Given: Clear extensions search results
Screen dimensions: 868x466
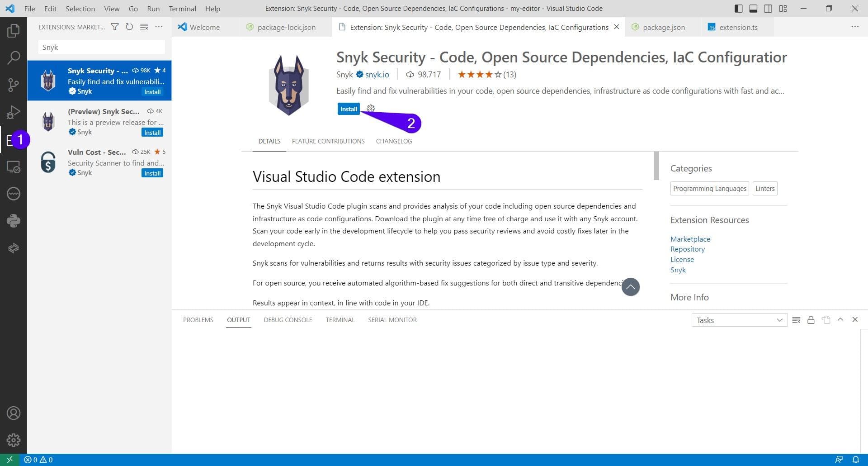Looking at the screenshot, I should tap(144, 27).
